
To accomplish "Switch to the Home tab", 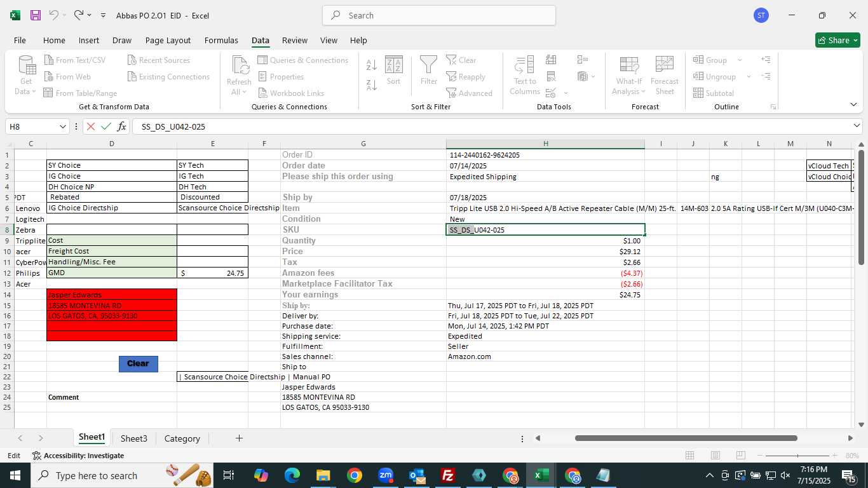I will click(54, 40).
